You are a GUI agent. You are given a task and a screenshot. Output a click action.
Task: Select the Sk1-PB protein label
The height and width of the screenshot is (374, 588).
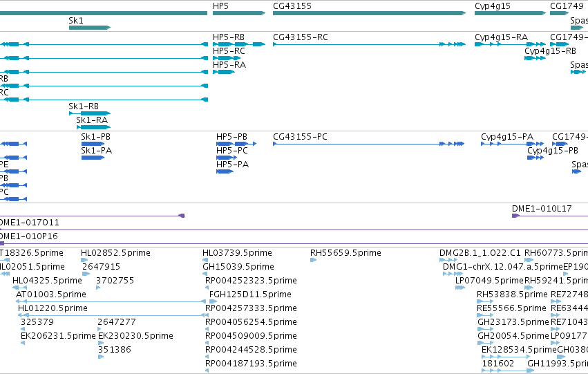[95, 137]
